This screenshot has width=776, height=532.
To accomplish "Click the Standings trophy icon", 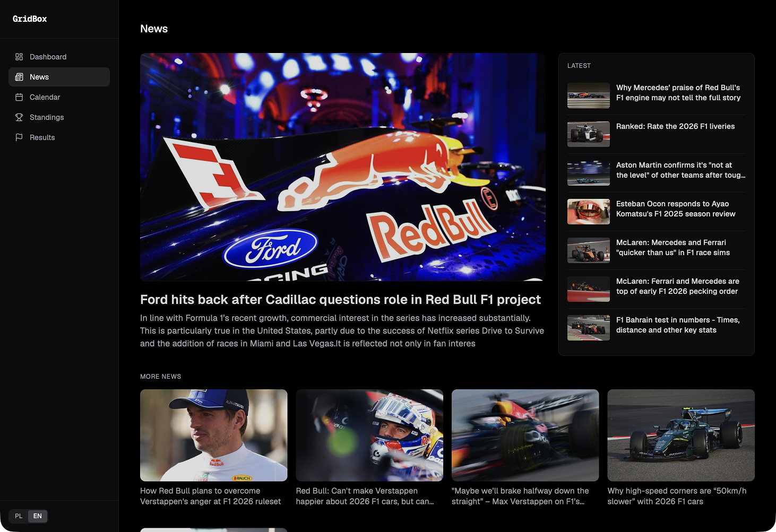I will [x=19, y=117].
